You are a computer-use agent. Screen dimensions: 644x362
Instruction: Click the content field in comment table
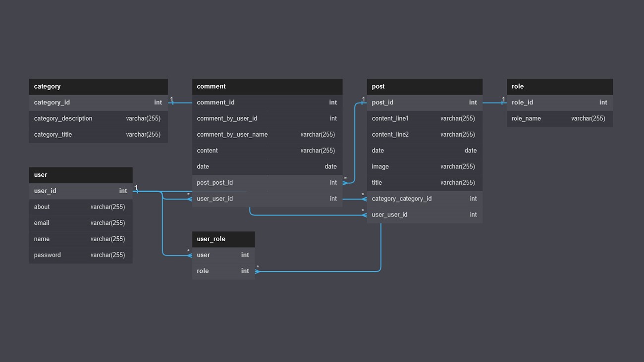pos(267,151)
